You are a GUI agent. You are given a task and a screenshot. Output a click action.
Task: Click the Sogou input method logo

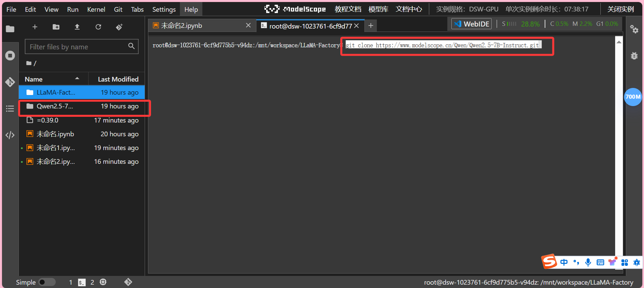tap(549, 261)
